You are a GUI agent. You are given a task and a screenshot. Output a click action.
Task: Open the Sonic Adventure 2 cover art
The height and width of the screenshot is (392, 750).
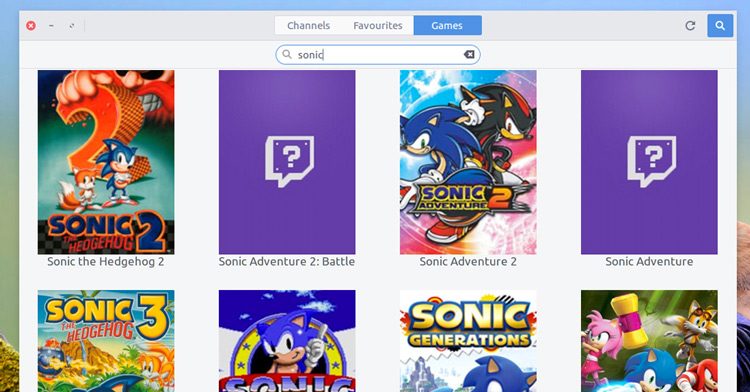[x=468, y=162]
